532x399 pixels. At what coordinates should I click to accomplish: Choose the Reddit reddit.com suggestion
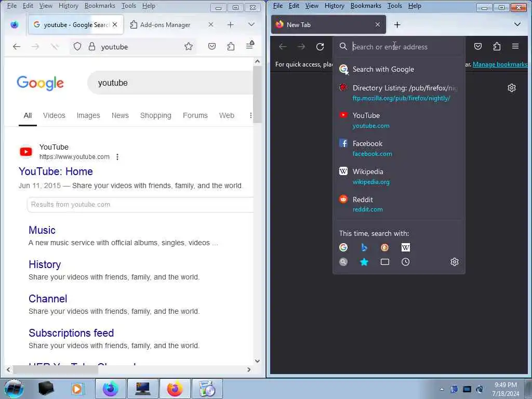pos(398,204)
